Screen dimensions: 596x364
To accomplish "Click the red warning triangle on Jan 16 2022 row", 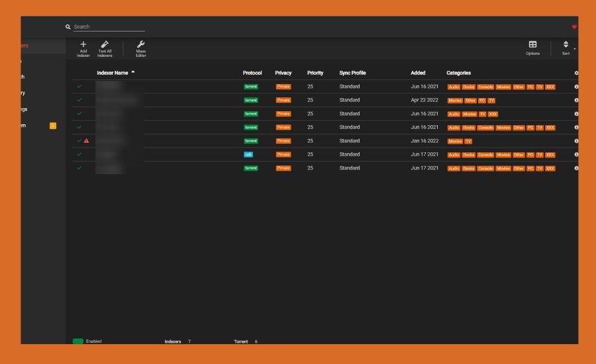I will point(86,140).
